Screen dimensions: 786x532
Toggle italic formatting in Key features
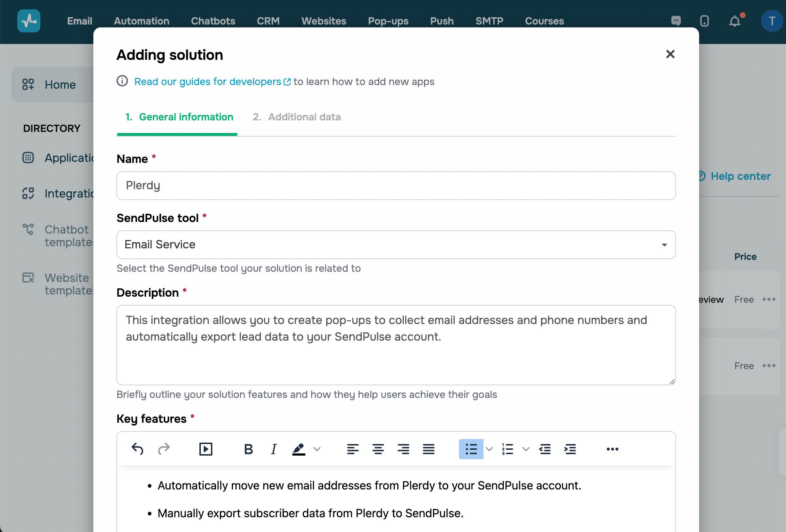[274, 449]
